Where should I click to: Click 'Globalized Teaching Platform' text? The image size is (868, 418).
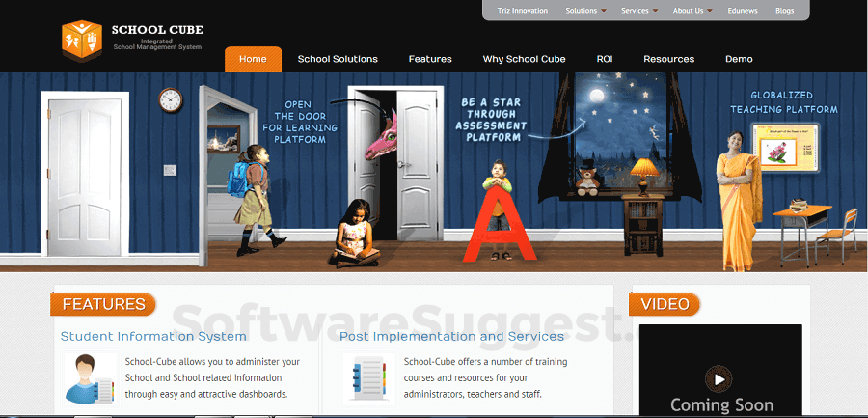[783, 102]
